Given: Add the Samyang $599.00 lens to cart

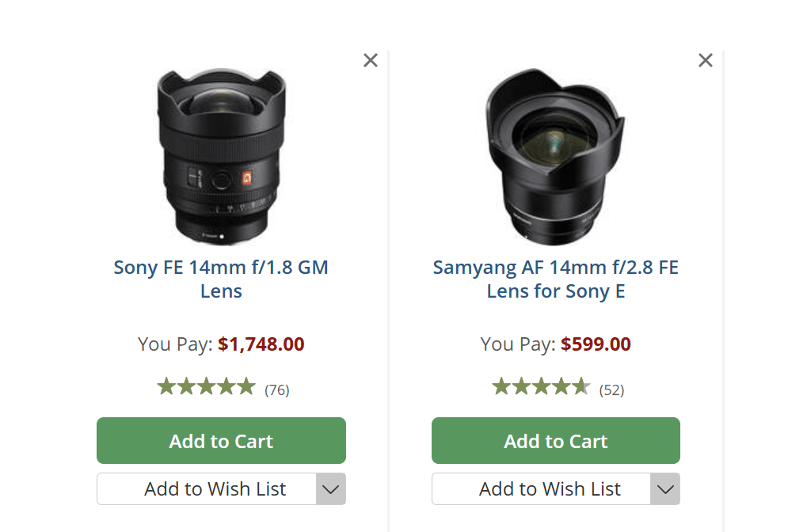Looking at the screenshot, I should click(555, 441).
